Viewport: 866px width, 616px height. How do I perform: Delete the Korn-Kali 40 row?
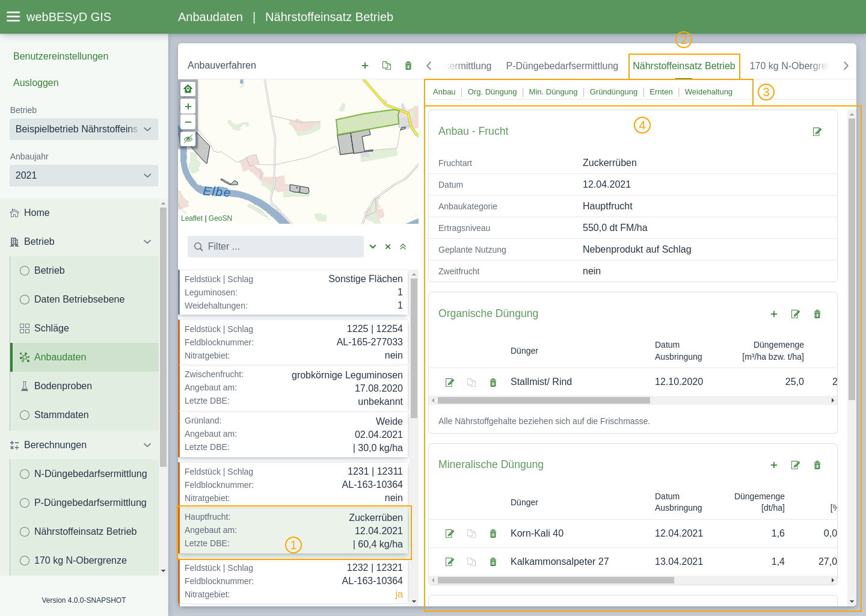(x=493, y=534)
